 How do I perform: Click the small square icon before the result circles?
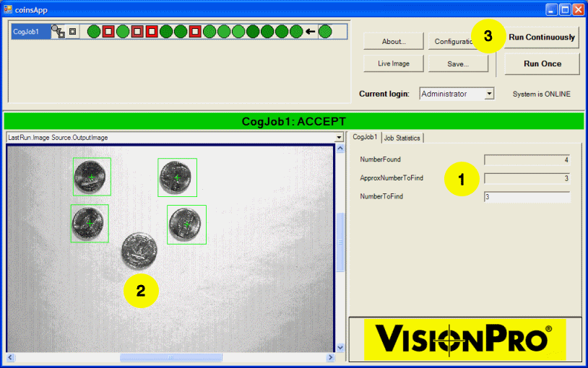pyautogui.click(x=72, y=32)
